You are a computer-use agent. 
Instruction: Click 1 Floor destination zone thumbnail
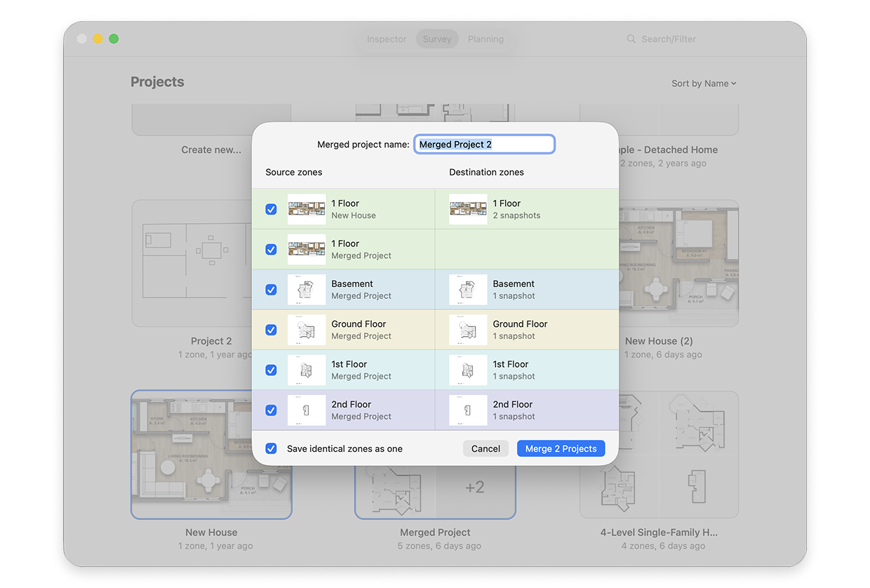[x=468, y=209]
